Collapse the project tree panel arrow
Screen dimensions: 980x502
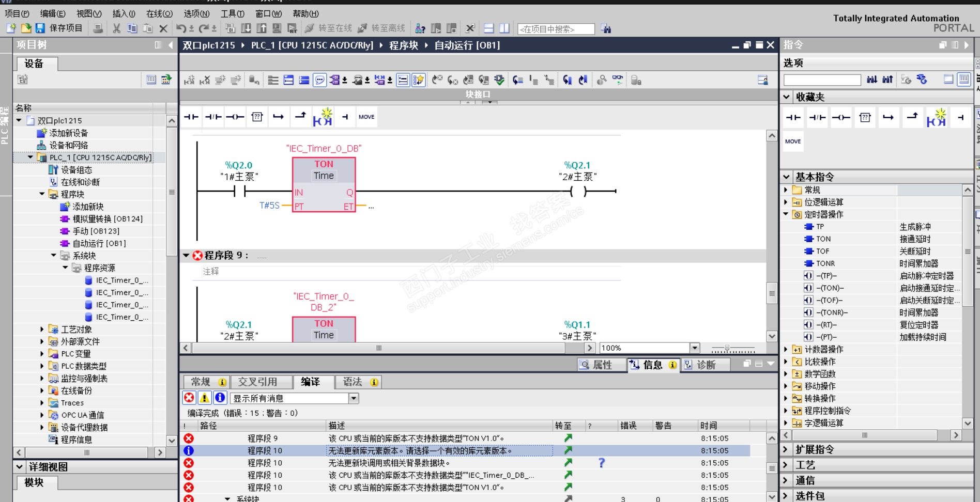click(x=171, y=45)
